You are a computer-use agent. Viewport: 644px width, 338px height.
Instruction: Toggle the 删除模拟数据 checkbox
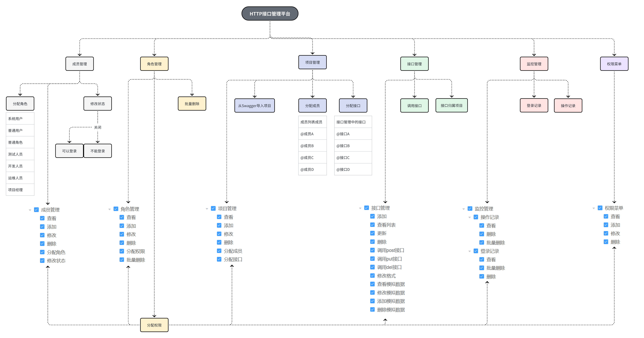[x=372, y=309]
